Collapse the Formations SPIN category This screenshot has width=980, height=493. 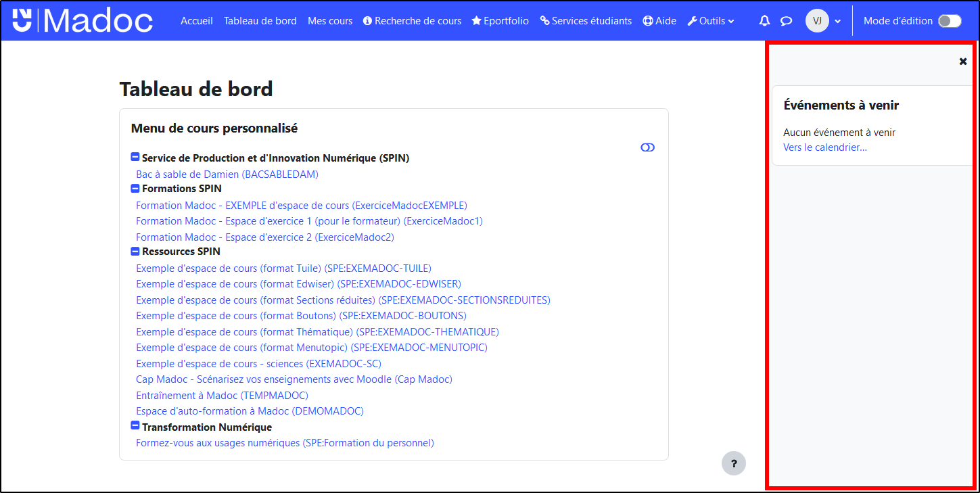tap(135, 189)
